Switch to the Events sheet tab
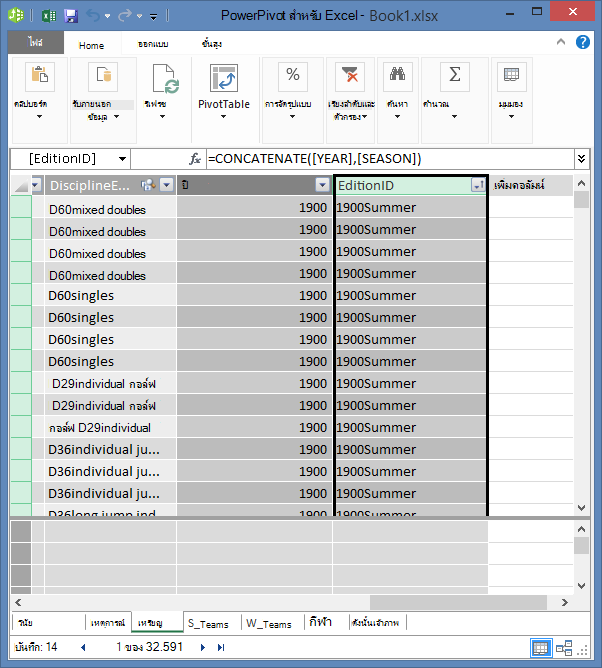The width and height of the screenshot is (602, 668). tap(108, 623)
